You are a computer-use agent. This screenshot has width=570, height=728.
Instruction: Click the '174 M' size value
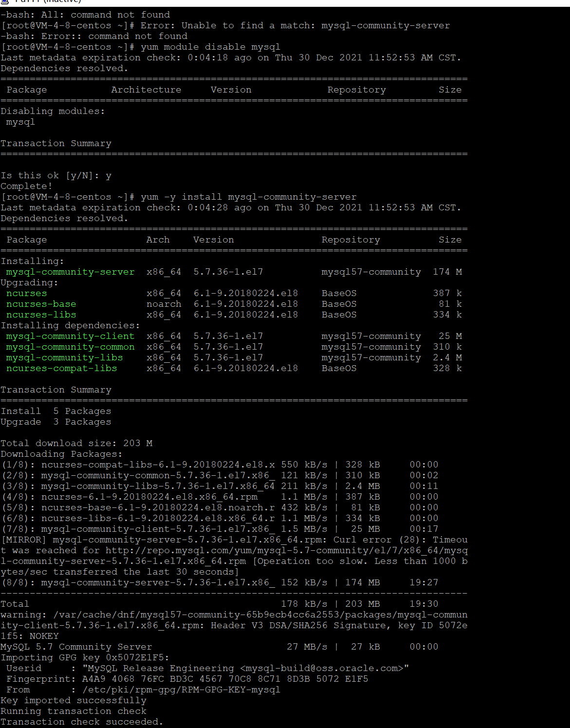pyautogui.click(x=447, y=272)
